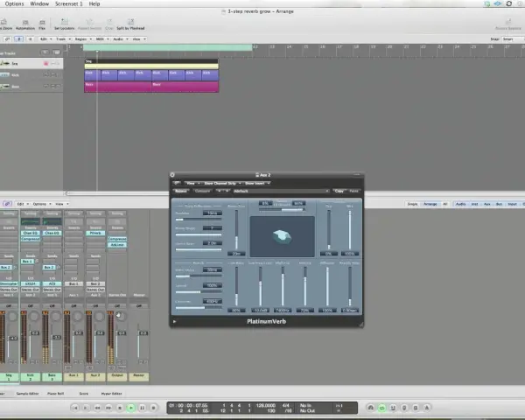
Task: Click the mixer Single view button
Action: pyautogui.click(x=412, y=204)
